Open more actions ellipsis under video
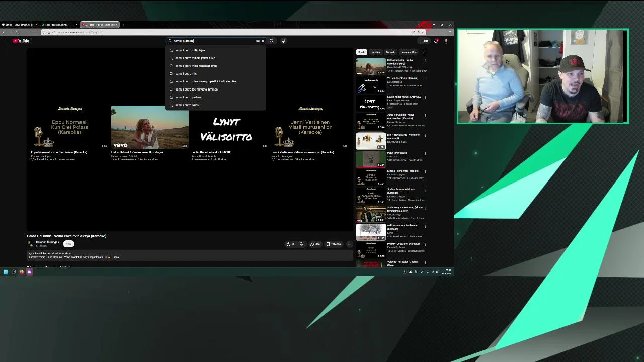Image resolution: width=644 pixels, height=362 pixels. click(x=350, y=244)
